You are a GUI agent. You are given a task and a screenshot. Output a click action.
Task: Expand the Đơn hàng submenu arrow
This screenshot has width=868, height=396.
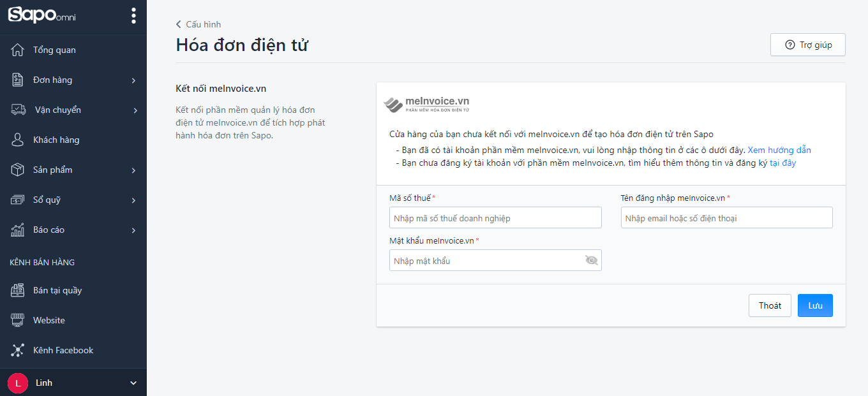pyautogui.click(x=134, y=80)
